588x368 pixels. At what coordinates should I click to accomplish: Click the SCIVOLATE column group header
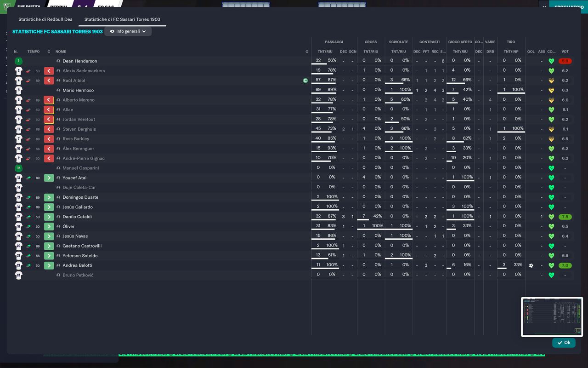point(398,42)
